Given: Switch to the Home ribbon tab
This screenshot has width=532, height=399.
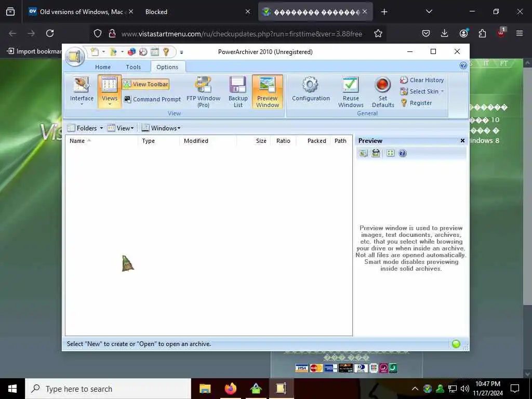Looking at the screenshot, I should (x=103, y=67).
